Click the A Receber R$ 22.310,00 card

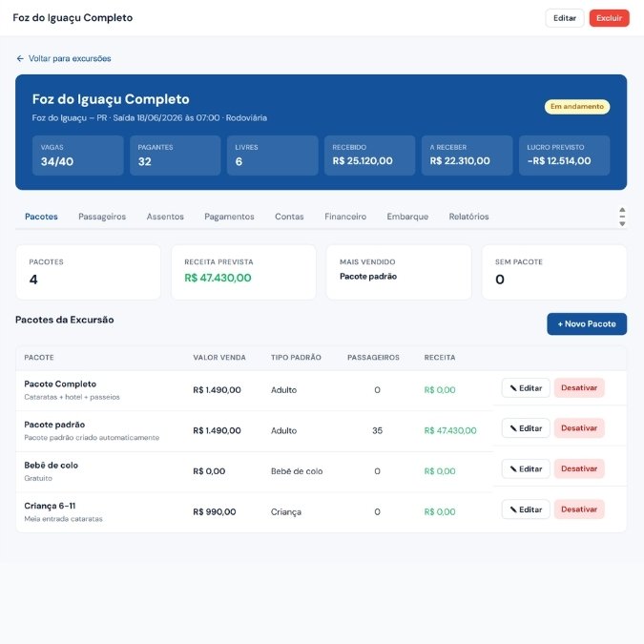click(x=467, y=156)
